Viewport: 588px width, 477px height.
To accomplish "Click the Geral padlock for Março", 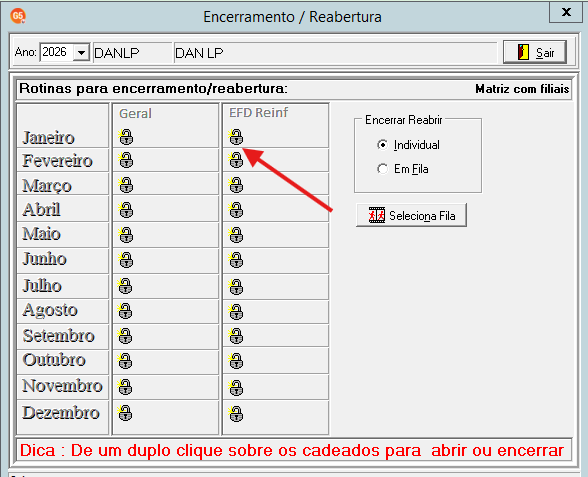I will (x=126, y=185).
